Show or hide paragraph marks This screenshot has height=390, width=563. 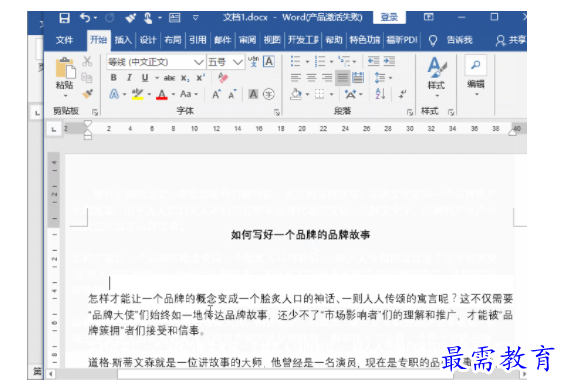pos(403,94)
